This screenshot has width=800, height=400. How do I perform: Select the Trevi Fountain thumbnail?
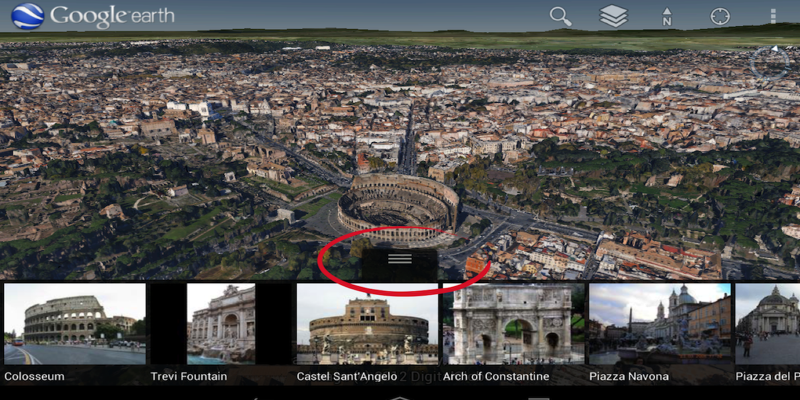(221, 324)
